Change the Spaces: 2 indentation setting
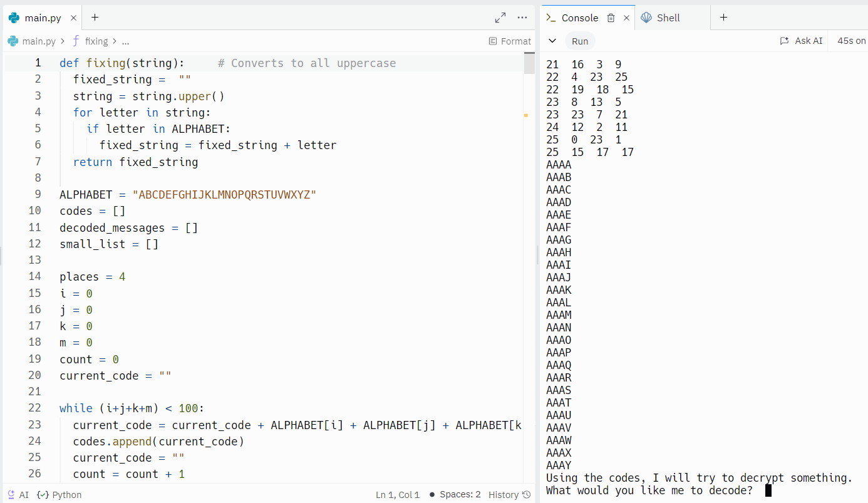This screenshot has height=503, width=868. click(x=455, y=494)
